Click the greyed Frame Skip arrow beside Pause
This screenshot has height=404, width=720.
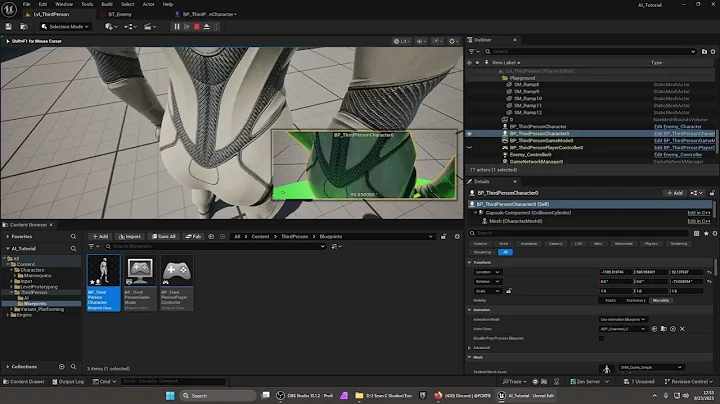click(187, 27)
